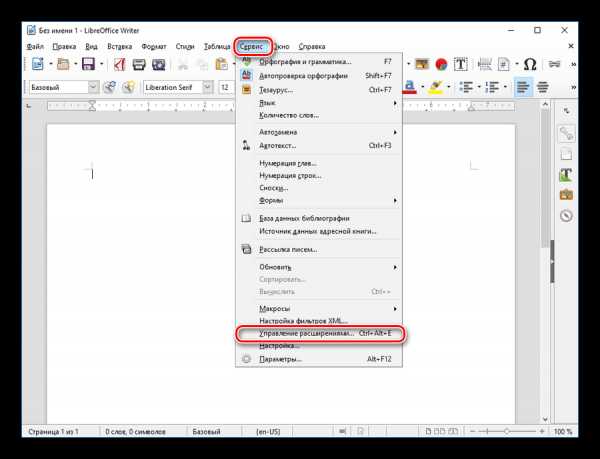Click the bulleted list icon

click(466, 87)
